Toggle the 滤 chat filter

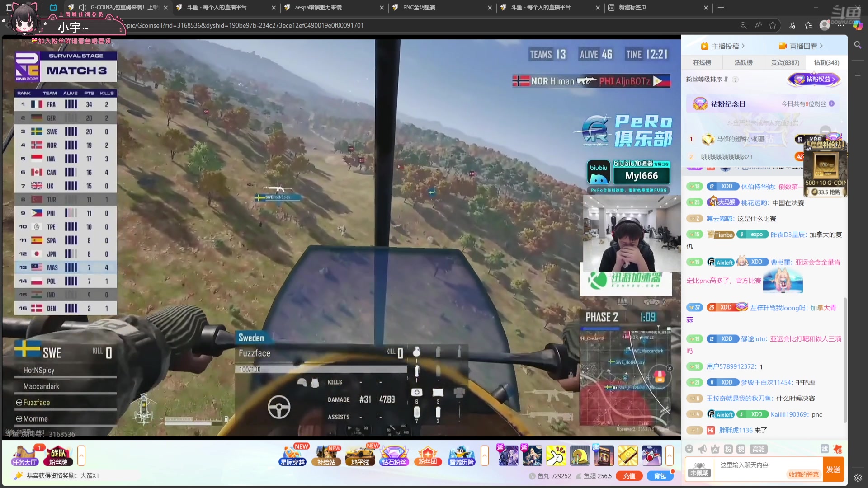point(825,449)
